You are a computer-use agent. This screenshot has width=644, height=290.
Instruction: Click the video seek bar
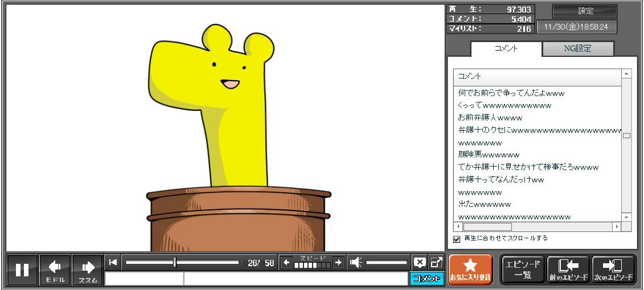tap(182, 262)
